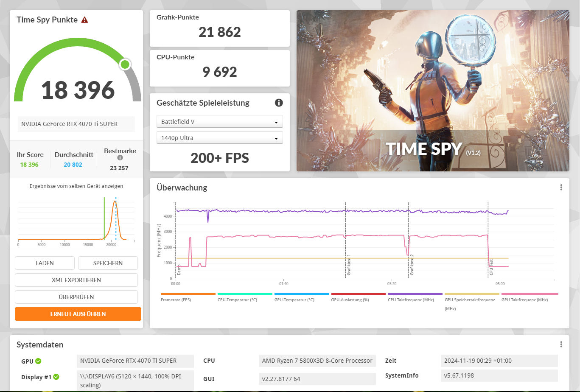Image resolution: width=580 pixels, height=392 pixels.
Task: Toggle the Framerate (FPS) legend entry
Action: (188, 297)
